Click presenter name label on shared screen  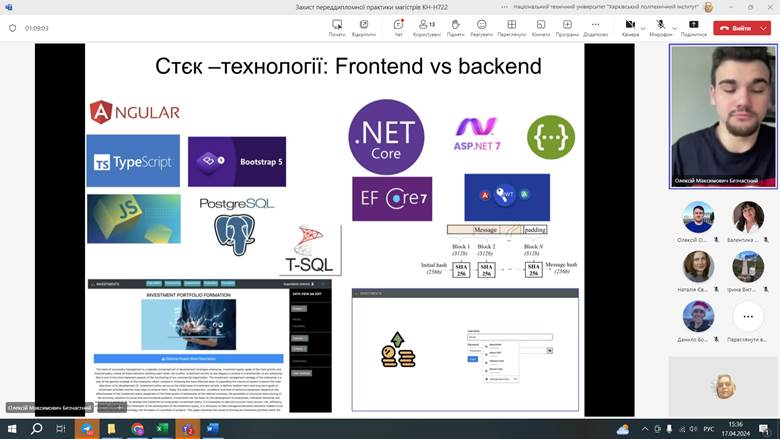(x=49, y=408)
